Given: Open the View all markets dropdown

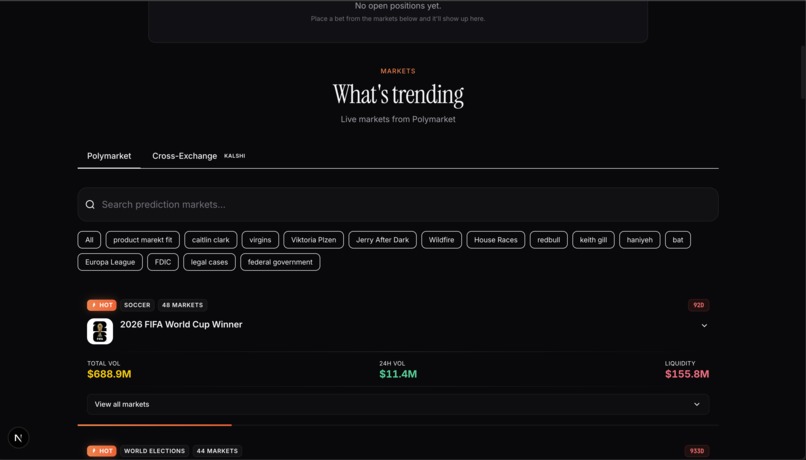Looking at the screenshot, I should tap(398, 404).
